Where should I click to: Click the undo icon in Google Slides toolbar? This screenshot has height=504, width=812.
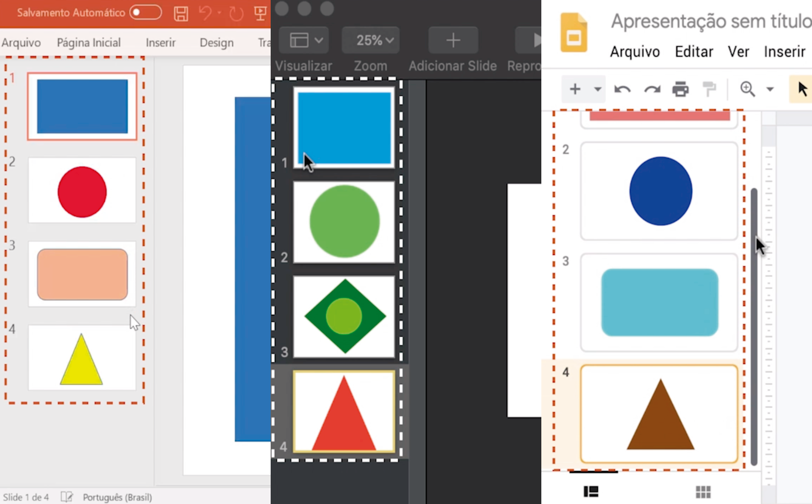(x=622, y=89)
